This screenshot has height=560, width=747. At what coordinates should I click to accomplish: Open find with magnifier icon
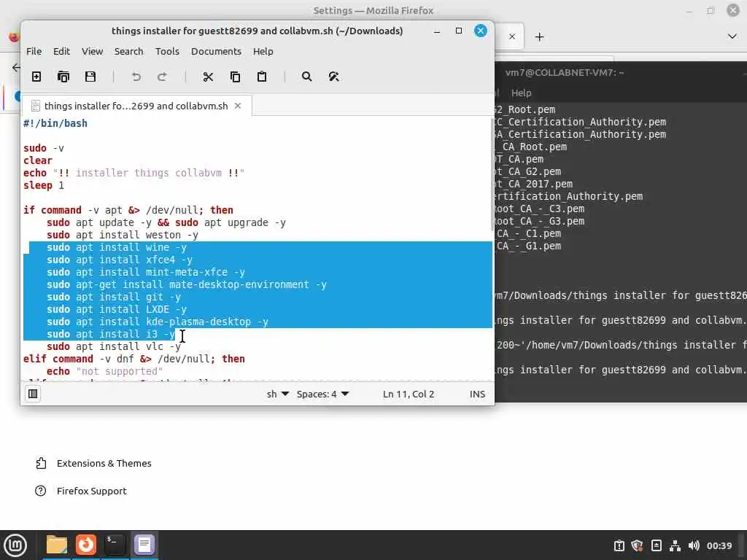(x=307, y=77)
